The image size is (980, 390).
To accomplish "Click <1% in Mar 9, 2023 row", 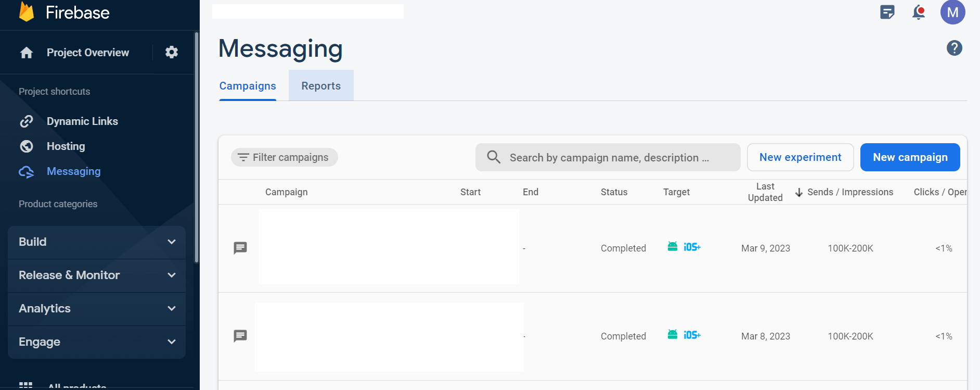I will 944,248.
